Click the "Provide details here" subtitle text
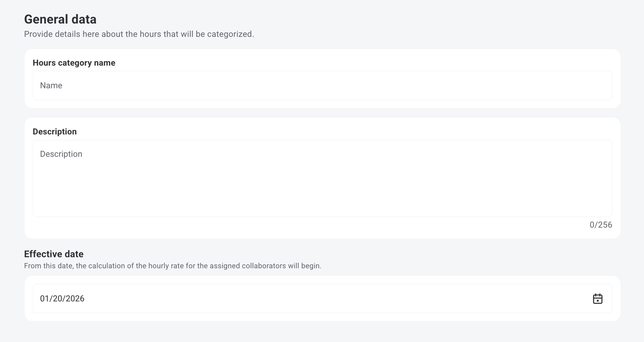The height and width of the screenshot is (342, 644). 139,34
